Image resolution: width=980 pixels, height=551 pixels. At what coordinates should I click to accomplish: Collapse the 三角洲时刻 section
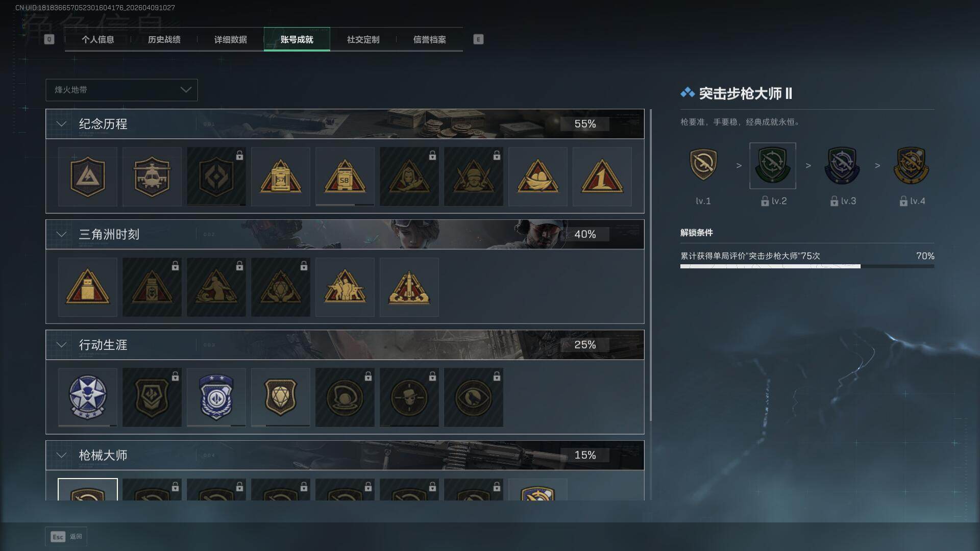click(61, 234)
